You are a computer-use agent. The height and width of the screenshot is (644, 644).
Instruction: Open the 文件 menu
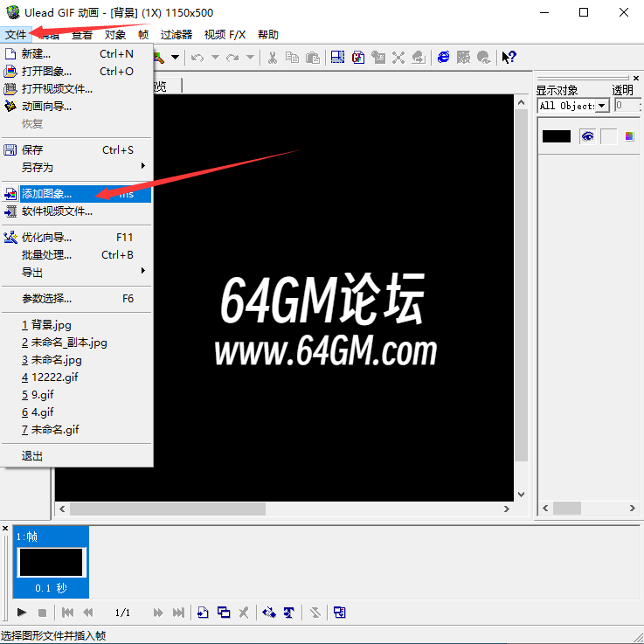coord(16,34)
